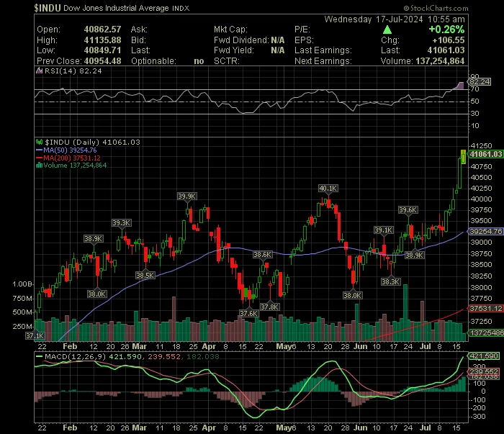Click the 39.6K peak label in June
The height and width of the screenshot is (434, 504).
click(x=408, y=209)
